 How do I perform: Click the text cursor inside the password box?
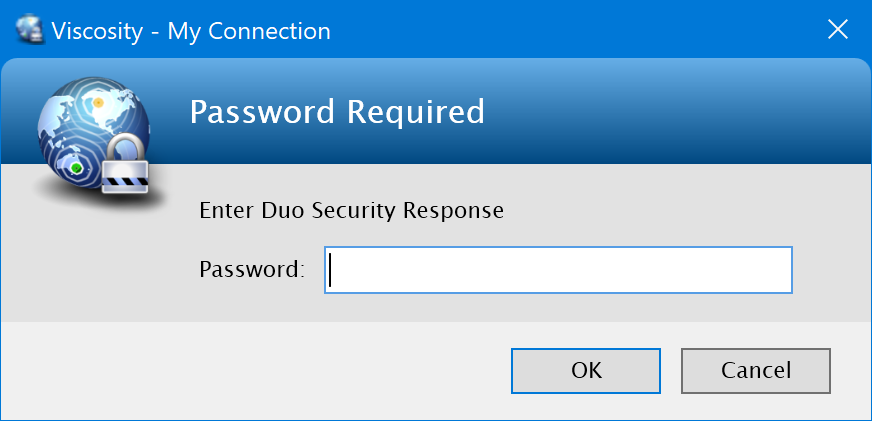tap(331, 270)
